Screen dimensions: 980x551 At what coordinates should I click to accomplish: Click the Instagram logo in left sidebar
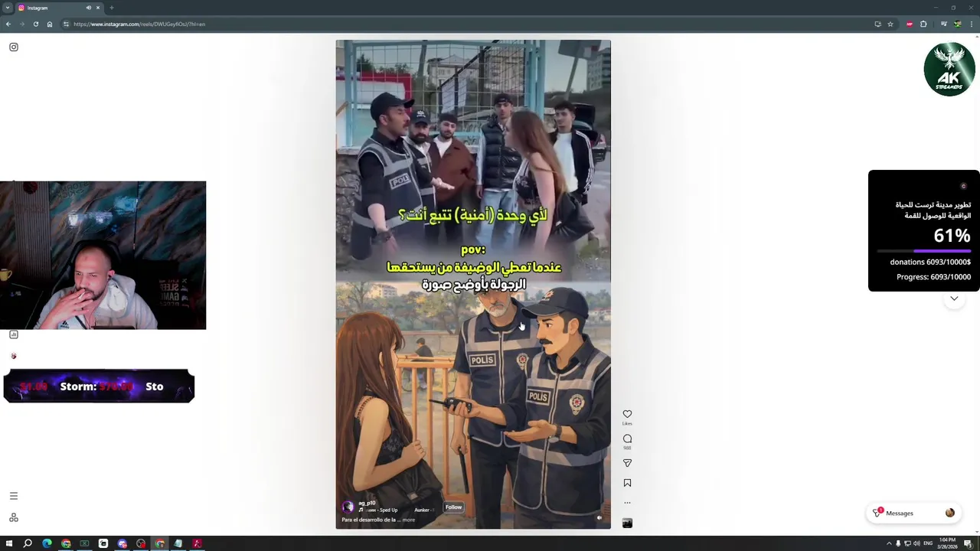point(14,47)
